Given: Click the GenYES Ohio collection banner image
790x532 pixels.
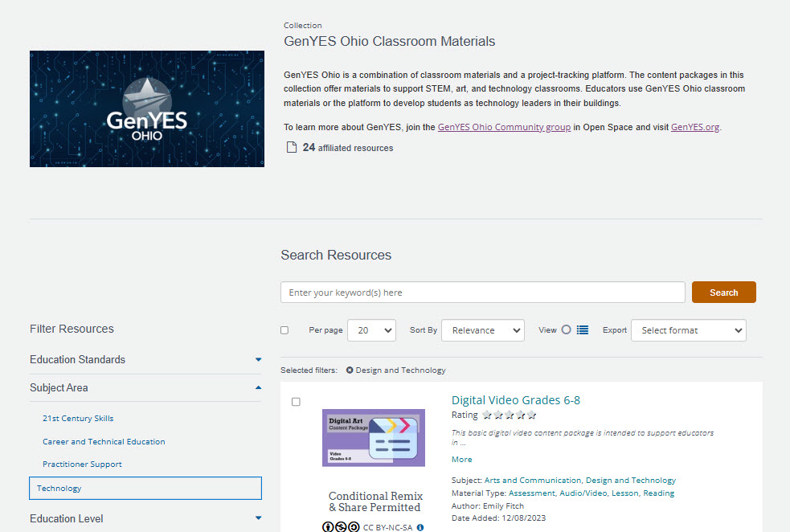Looking at the screenshot, I should click(x=147, y=108).
